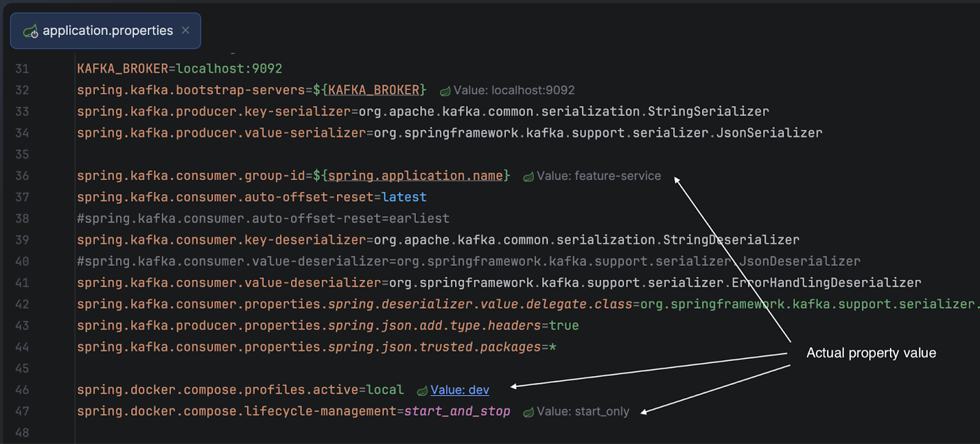Click the JsonSerializer value on line 34
Image resolution: width=980 pixels, height=444 pixels.
pyautogui.click(x=769, y=133)
